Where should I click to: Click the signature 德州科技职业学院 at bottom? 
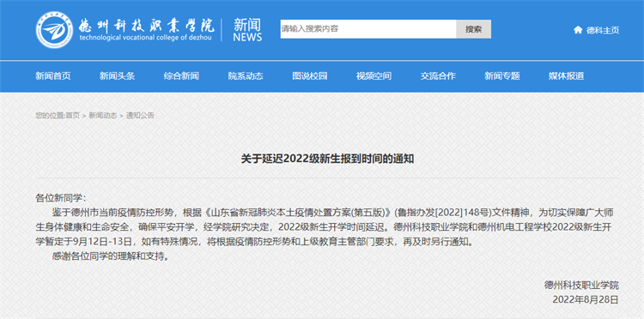coord(581,286)
